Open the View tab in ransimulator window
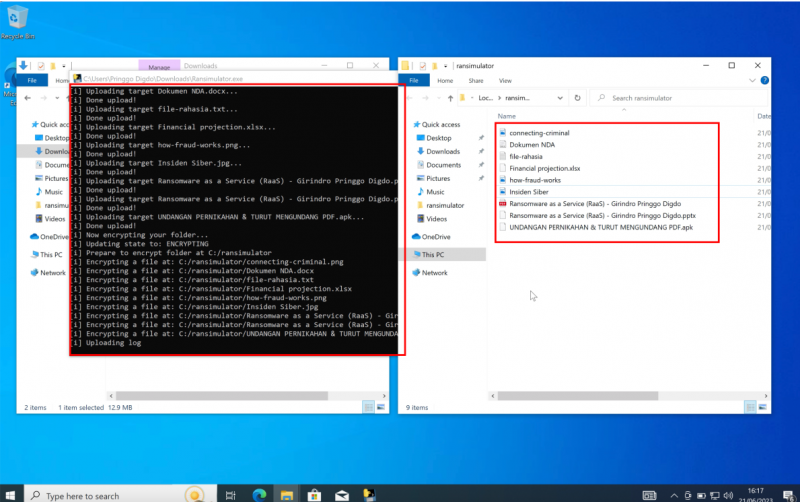Viewport: 800px width, 502px height. [505, 80]
